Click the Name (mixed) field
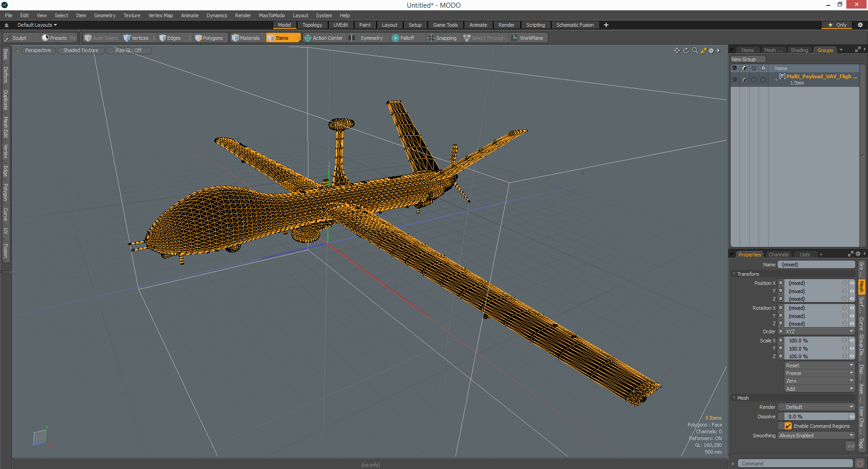This screenshot has width=868, height=469. coord(816,265)
